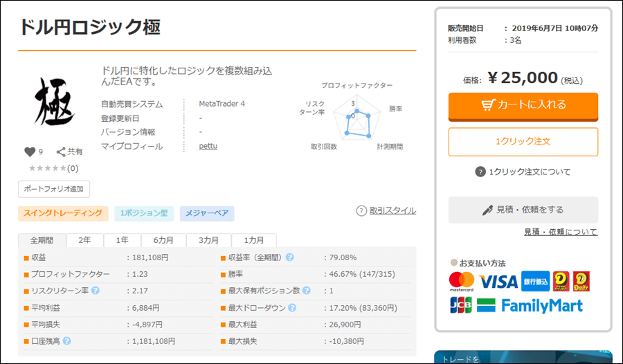
Task: Click the 見積・依頼をする button
Action: tap(523, 210)
